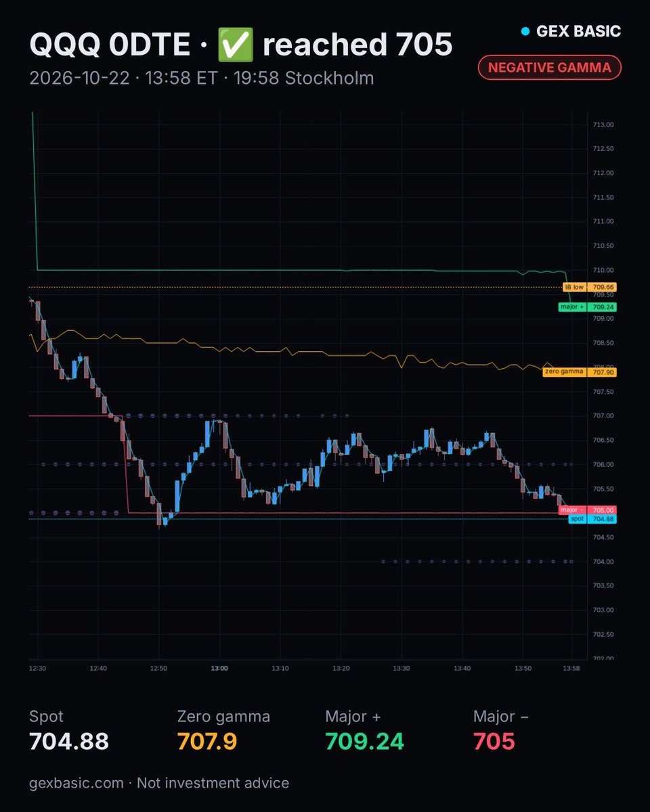
Task: Click the orange 'zero gamma 707.90' chart tag
Action: pyautogui.click(x=580, y=371)
